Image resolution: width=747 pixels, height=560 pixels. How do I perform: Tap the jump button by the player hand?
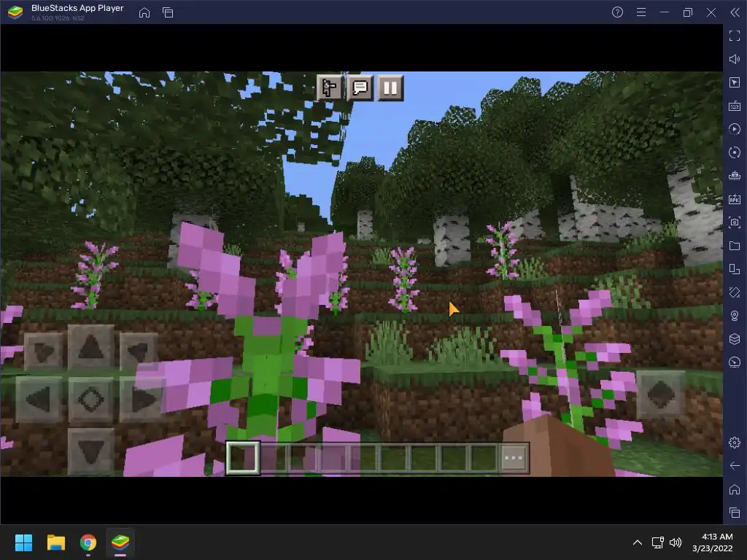tap(661, 394)
